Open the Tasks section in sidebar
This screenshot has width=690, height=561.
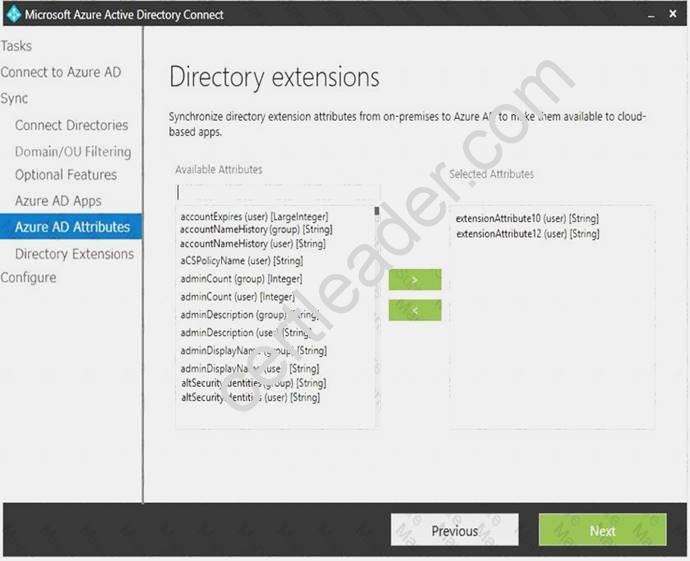[x=16, y=46]
